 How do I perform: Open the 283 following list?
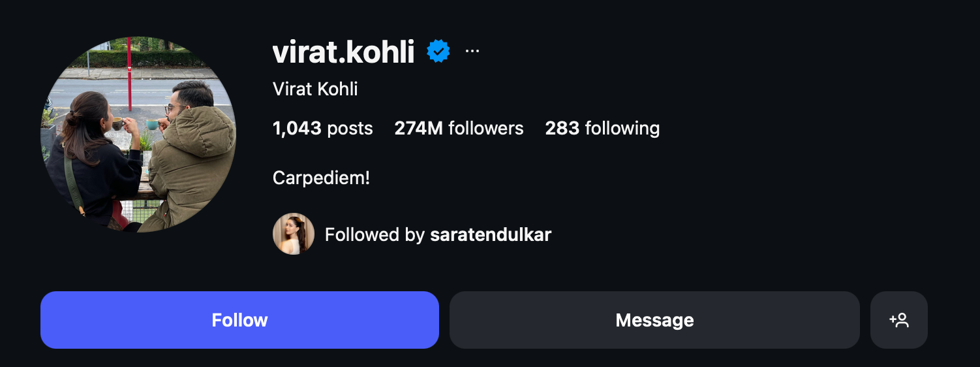[x=602, y=128]
